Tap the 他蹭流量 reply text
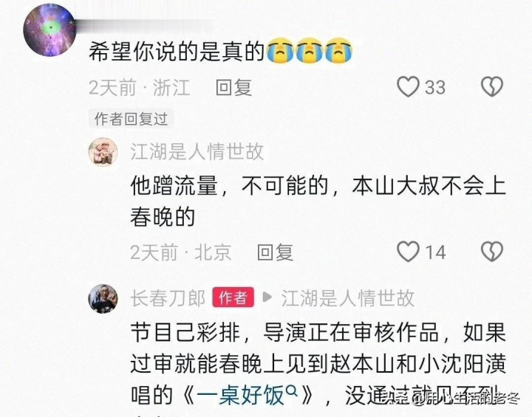This screenshot has height=417, width=532. click(318, 201)
